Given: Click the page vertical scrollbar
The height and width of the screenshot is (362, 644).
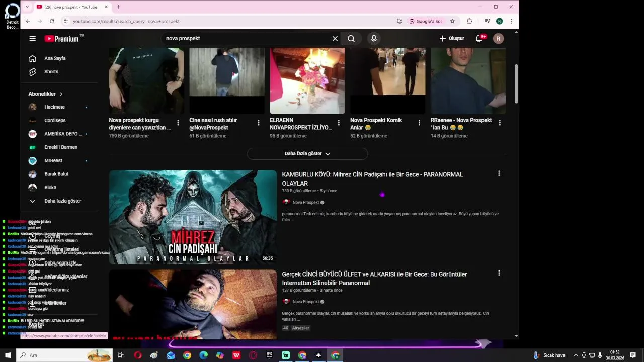Looking at the screenshot, I should pos(516,84).
